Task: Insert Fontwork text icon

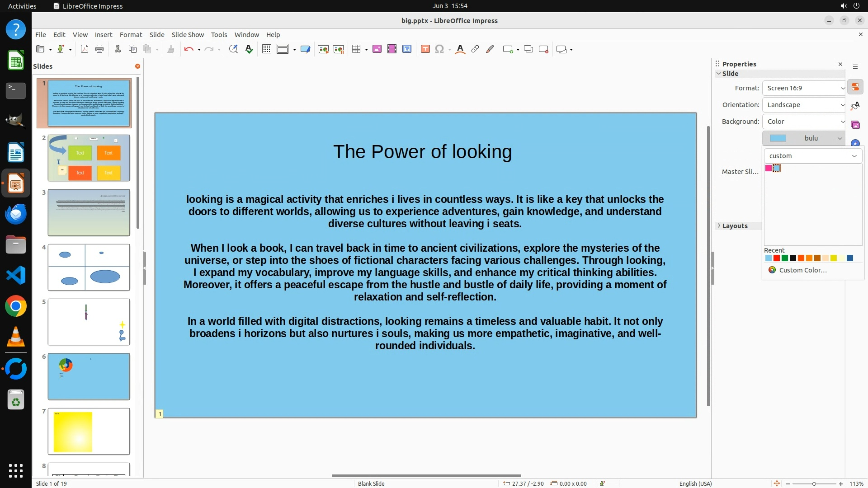Action: 460,49
